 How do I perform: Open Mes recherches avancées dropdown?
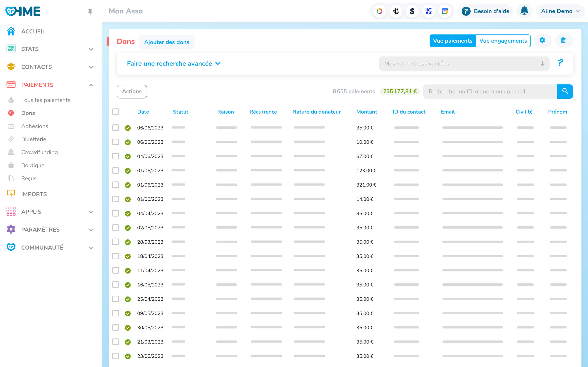(464, 64)
